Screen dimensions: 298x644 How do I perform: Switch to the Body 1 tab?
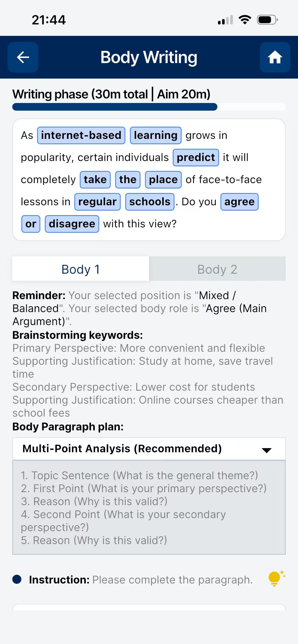point(80,269)
